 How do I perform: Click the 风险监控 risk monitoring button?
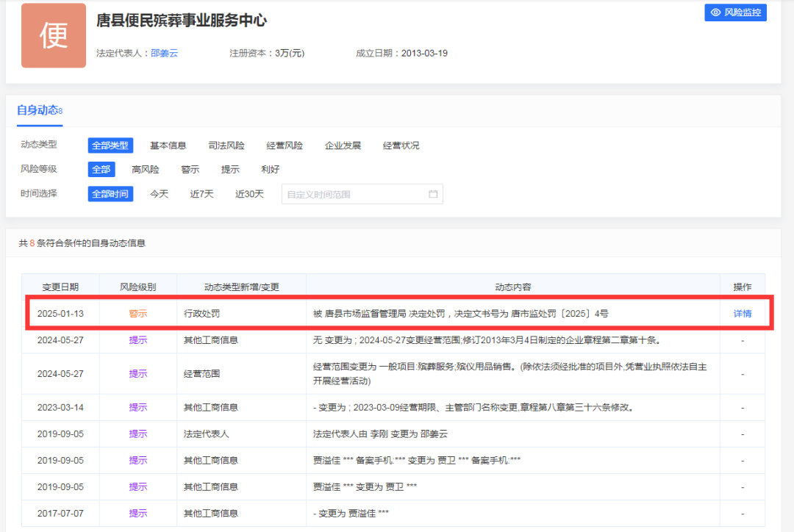coord(735,12)
